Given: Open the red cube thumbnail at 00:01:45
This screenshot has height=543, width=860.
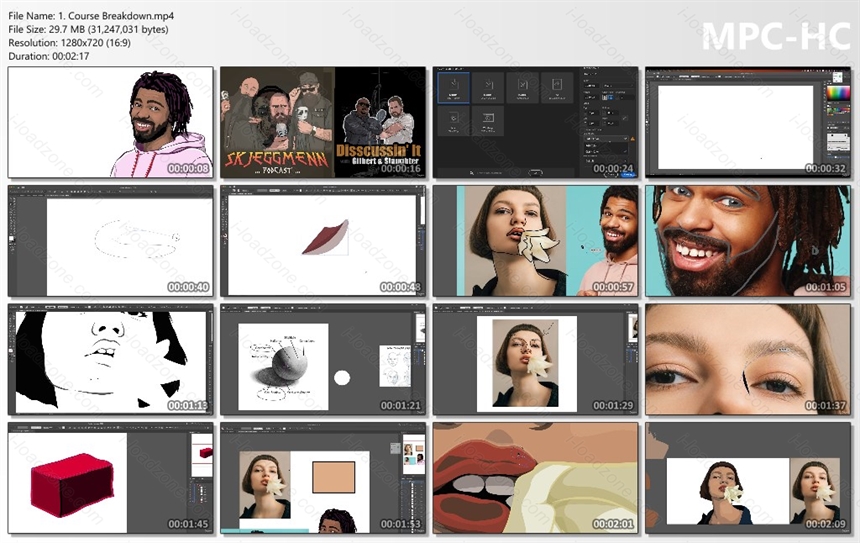Looking at the screenshot, I should 111,478.
